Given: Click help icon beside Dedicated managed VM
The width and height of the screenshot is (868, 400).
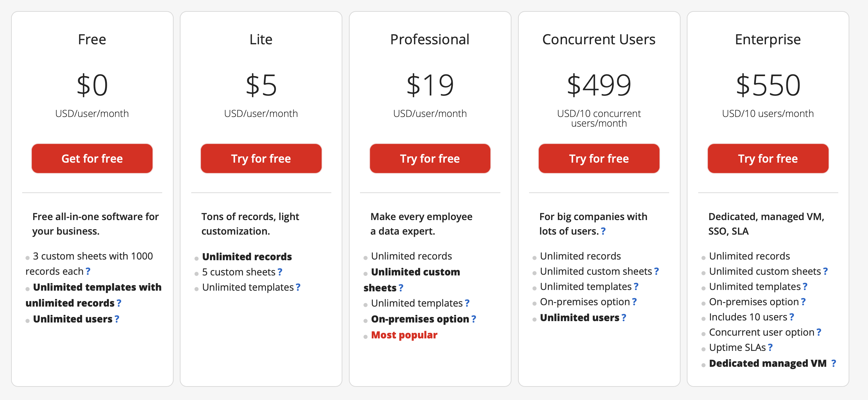Looking at the screenshot, I should pos(834,363).
